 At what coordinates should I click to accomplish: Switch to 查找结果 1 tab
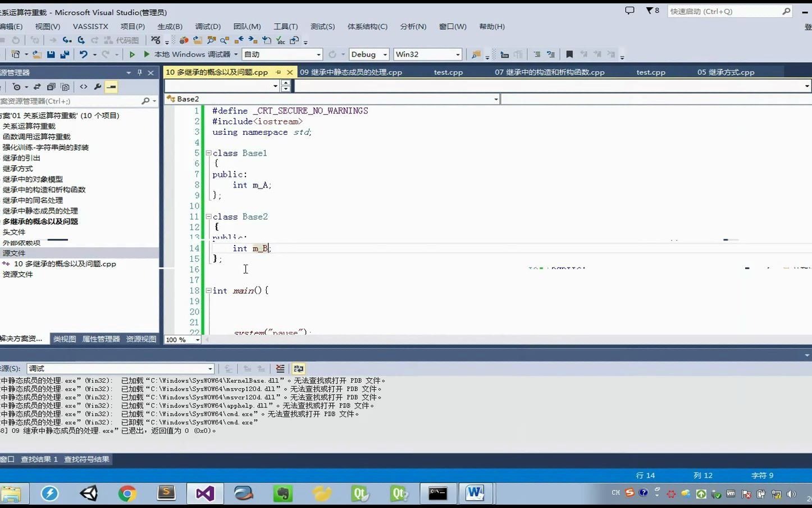pyautogui.click(x=39, y=459)
